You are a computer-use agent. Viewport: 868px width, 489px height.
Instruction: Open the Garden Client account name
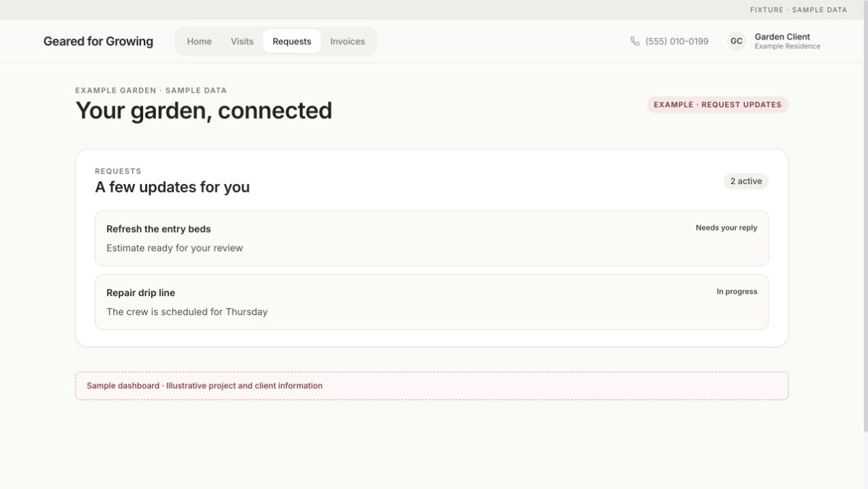pyautogui.click(x=782, y=37)
